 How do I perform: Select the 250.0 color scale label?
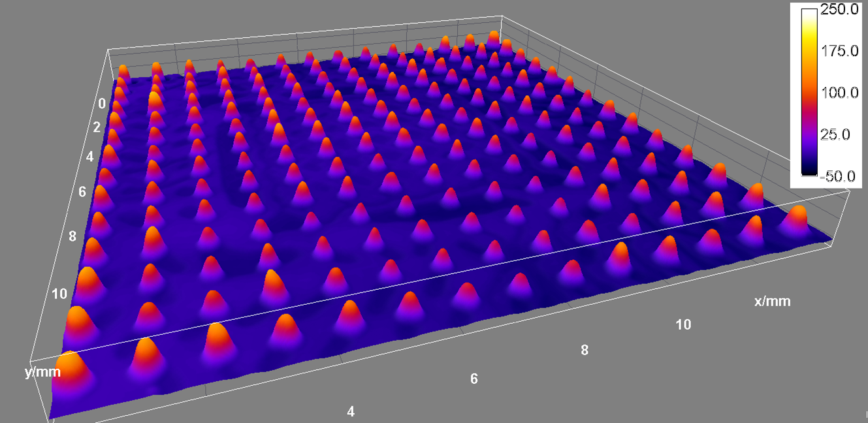pos(839,10)
